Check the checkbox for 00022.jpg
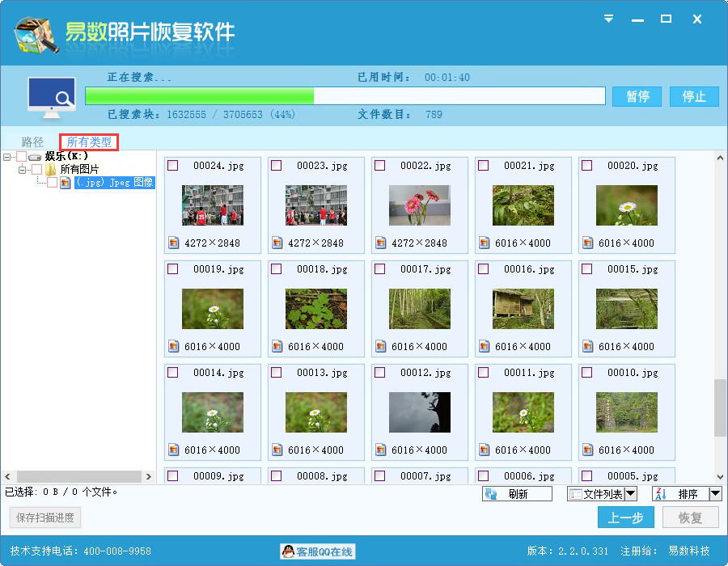Image resolution: width=728 pixels, height=566 pixels. [380, 166]
